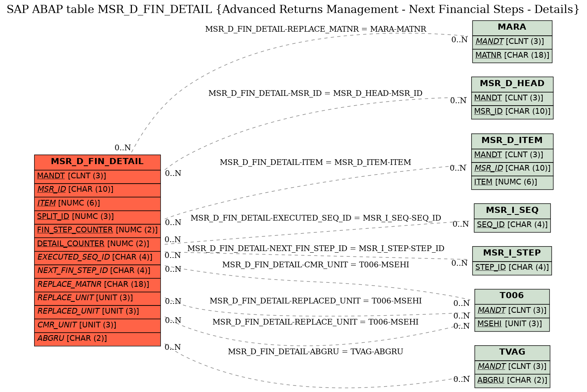Click the 0..N cardinality beside TVAG table
The width and height of the screenshot is (587, 392).
(x=461, y=379)
